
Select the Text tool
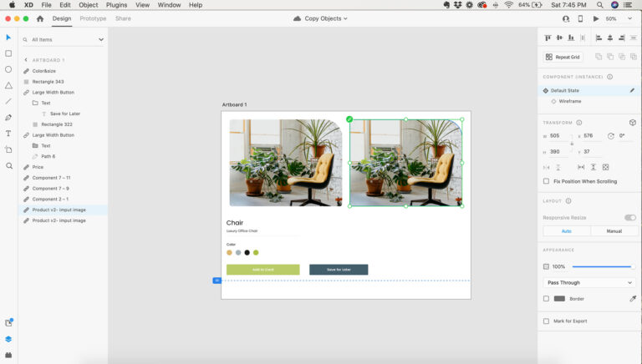pyautogui.click(x=8, y=134)
